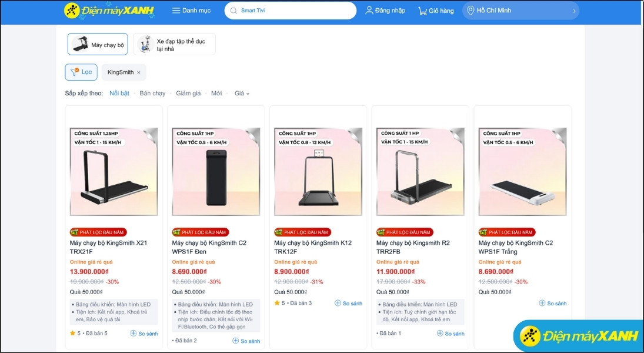Enable So sánh for KingSmith X21 TRX21F
This screenshot has width=644, height=353.
click(144, 333)
